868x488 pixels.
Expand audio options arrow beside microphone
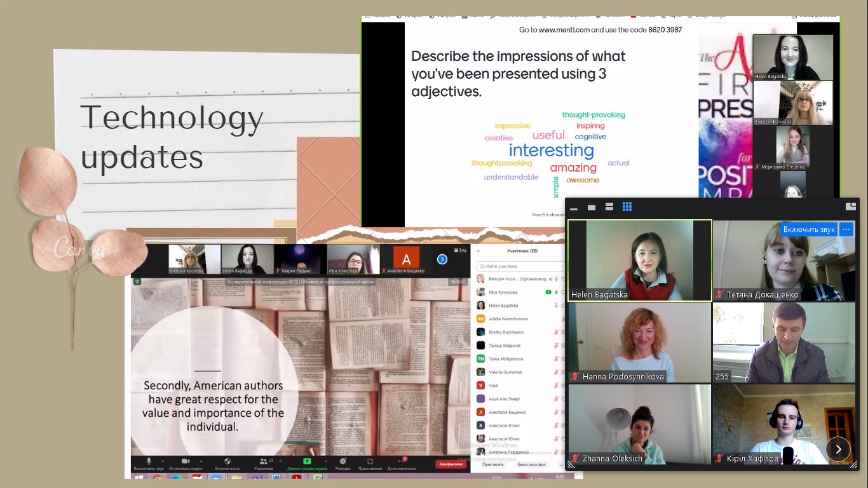[163, 461]
